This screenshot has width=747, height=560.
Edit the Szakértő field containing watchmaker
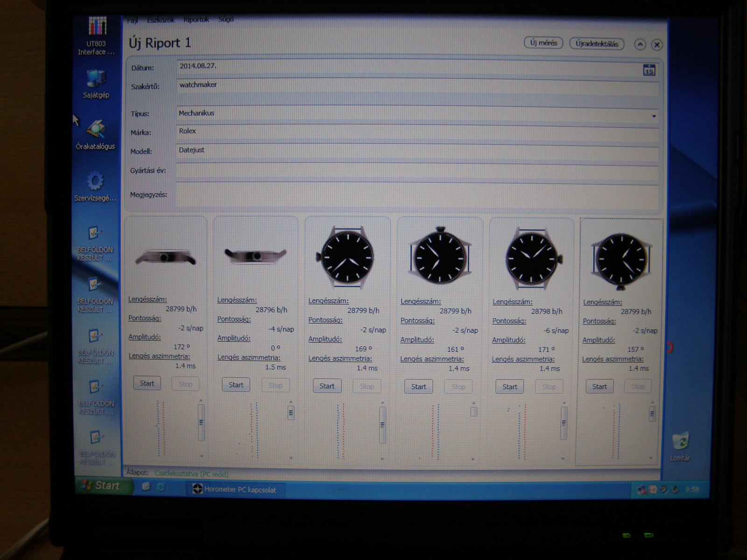tap(417, 87)
